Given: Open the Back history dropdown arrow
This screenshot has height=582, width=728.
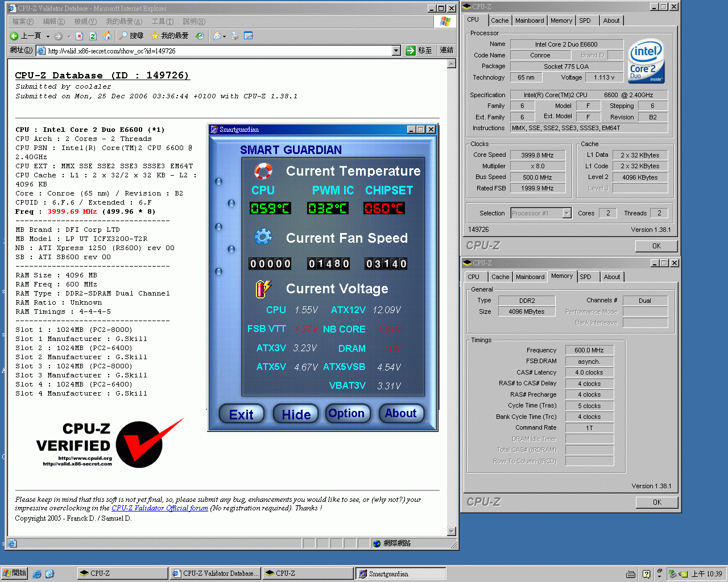Looking at the screenshot, I should 48,36.
